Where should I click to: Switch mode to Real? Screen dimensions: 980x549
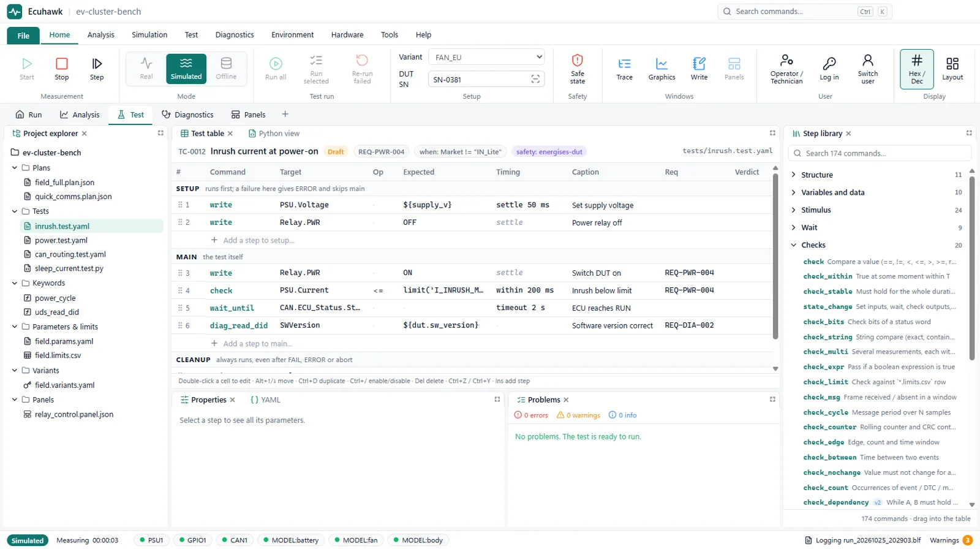[x=146, y=69]
